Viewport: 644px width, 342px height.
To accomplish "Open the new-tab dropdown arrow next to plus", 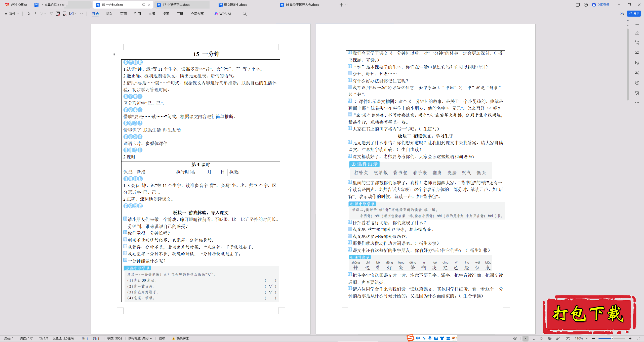I will click(346, 5).
